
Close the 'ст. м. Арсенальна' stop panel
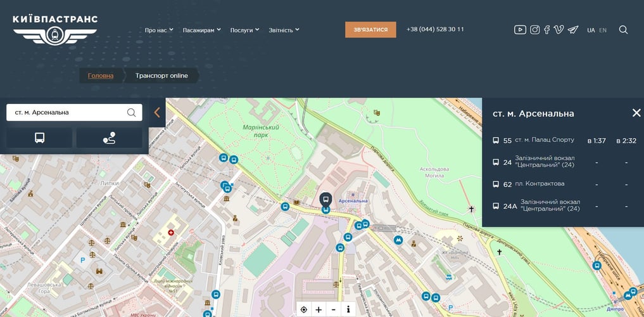coord(636,113)
